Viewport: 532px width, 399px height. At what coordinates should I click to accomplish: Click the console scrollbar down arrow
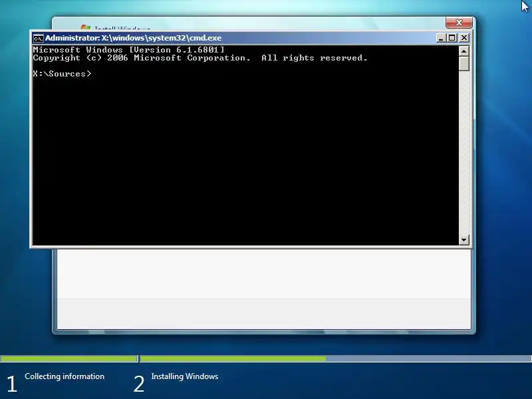(x=464, y=240)
